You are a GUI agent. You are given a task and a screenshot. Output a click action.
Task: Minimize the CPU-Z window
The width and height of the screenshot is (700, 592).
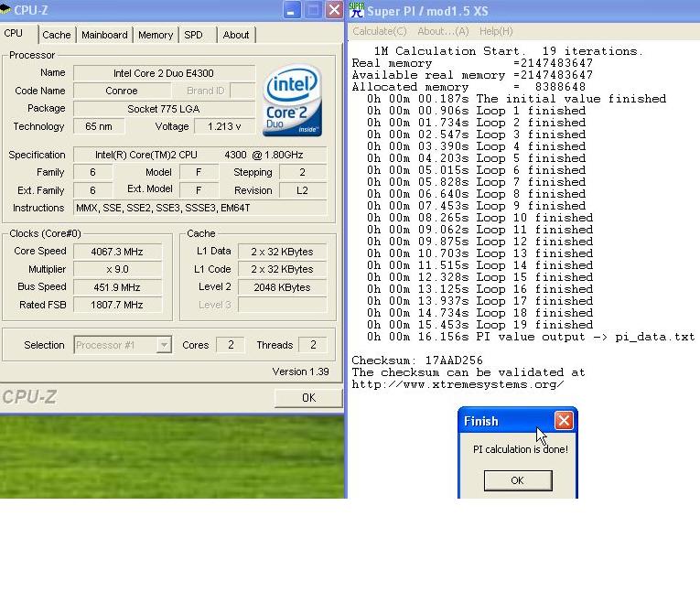291,10
